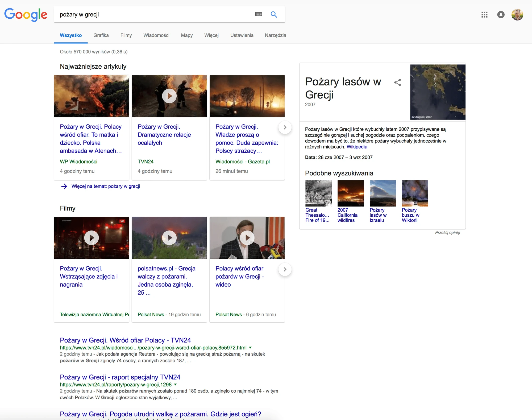Open the Google apps grid
This screenshot has height=420, width=532.
pos(484,15)
